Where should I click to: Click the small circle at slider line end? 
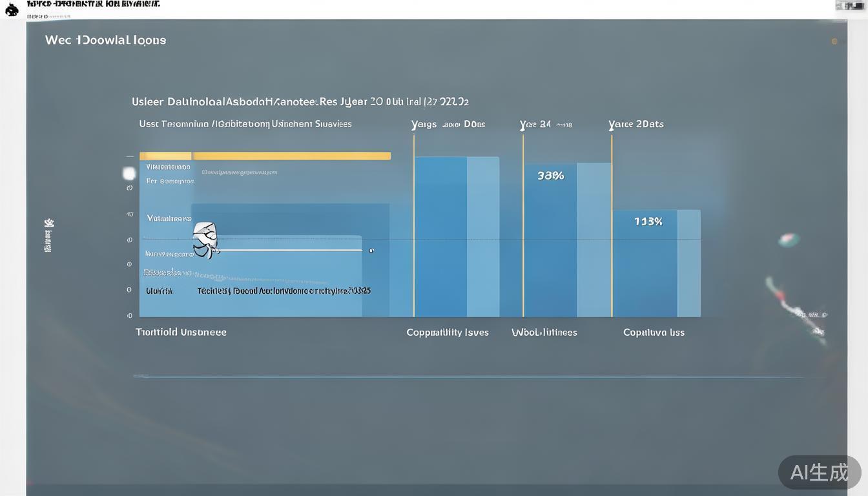371,251
